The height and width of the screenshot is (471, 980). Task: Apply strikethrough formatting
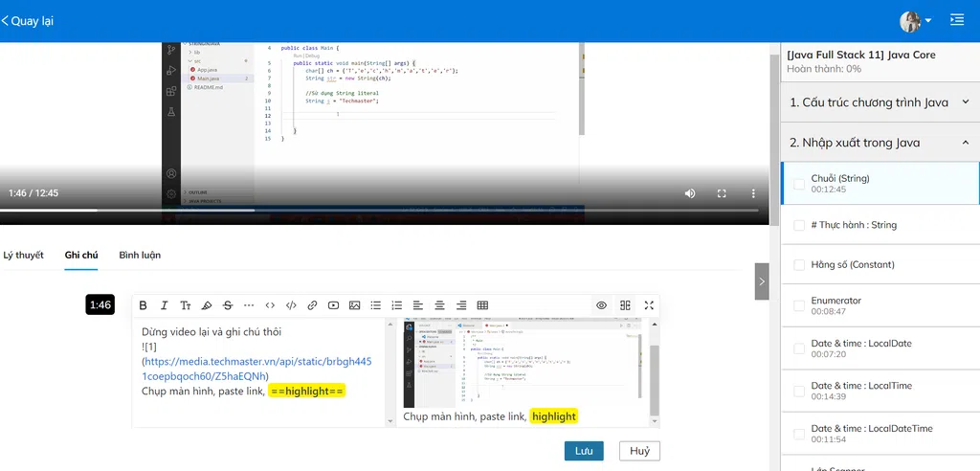(x=228, y=305)
